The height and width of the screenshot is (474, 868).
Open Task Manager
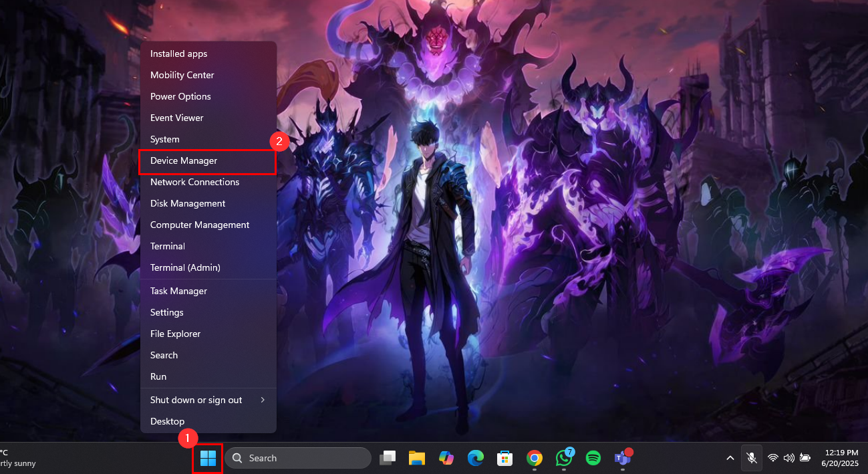208,291
